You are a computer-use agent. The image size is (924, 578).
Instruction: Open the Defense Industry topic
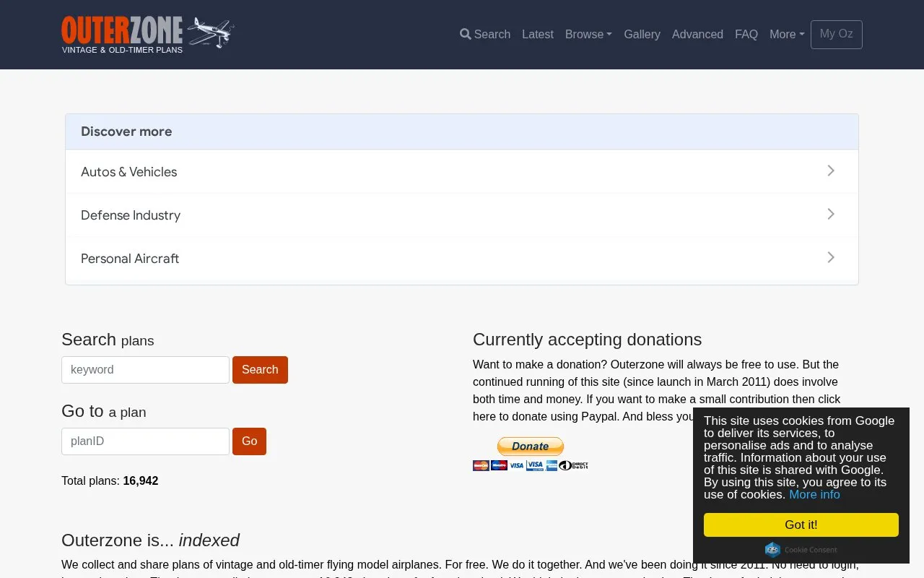[x=462, y=215]
